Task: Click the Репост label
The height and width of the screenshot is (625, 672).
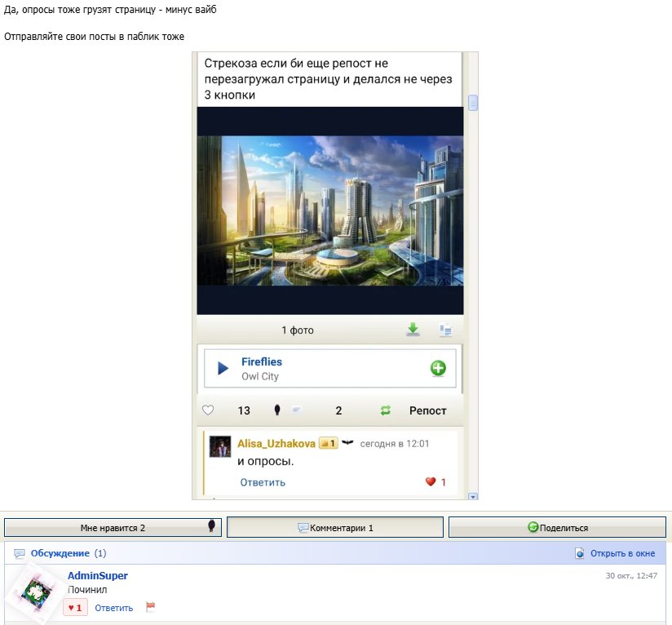Action: (x=427, y=410)
